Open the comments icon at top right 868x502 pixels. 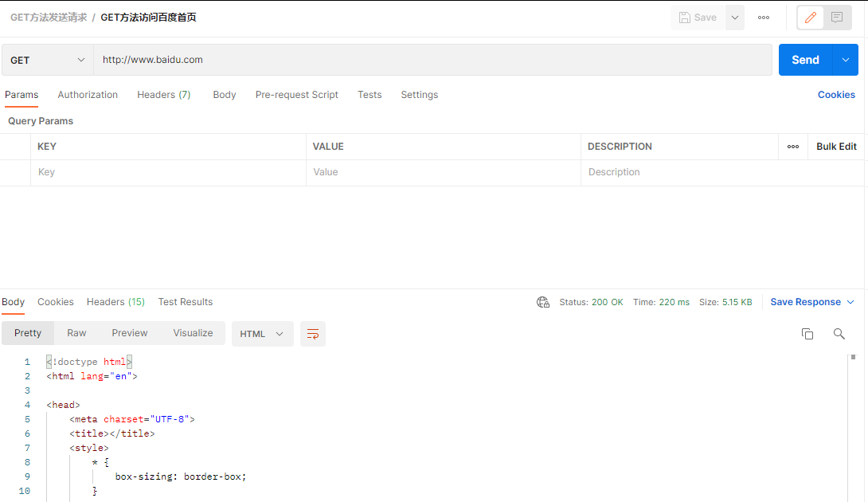[x=837, y=18]
